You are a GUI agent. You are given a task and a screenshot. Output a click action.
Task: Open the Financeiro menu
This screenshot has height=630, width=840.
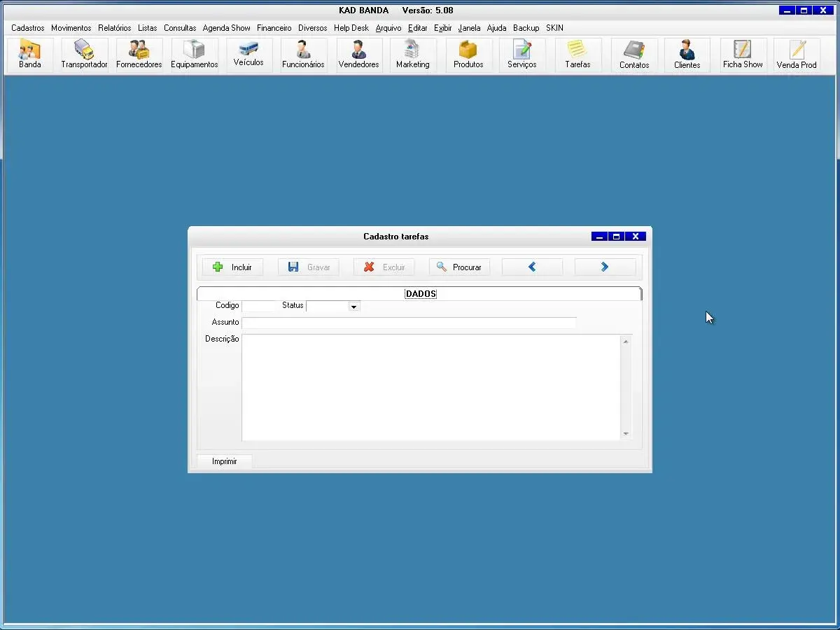pyautogui.click(x=274, y=28)
